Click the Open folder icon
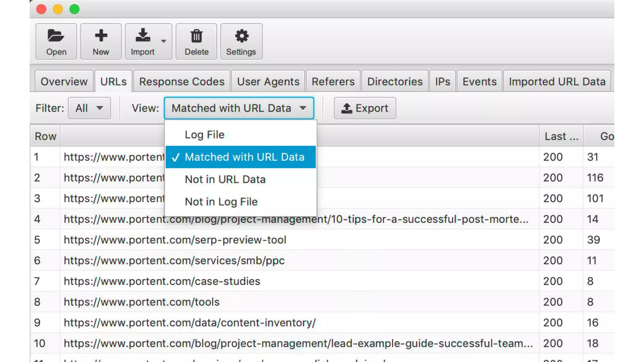The width and height of the screenshot is (644, 362). pyautogui.click(x=56, y=36)
